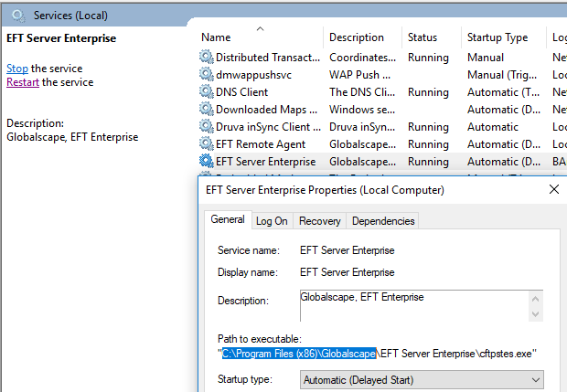Select the Downloaded Maps service name
The width and height of the screenshot is (567, 392).
tap(266, 110)
